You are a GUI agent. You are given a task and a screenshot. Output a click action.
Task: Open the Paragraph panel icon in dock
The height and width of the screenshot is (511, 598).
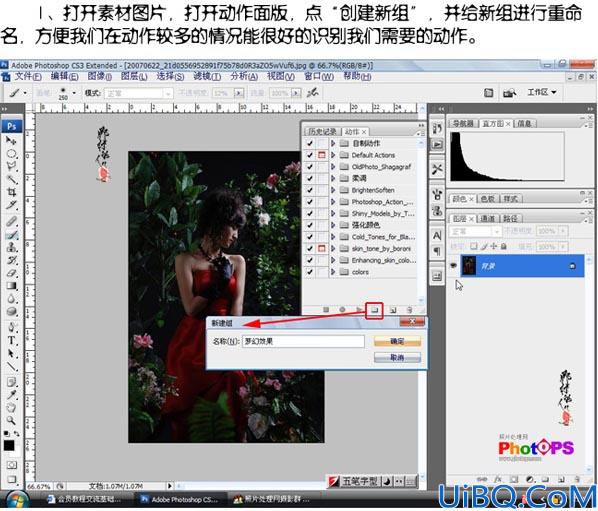click(437, 251)
